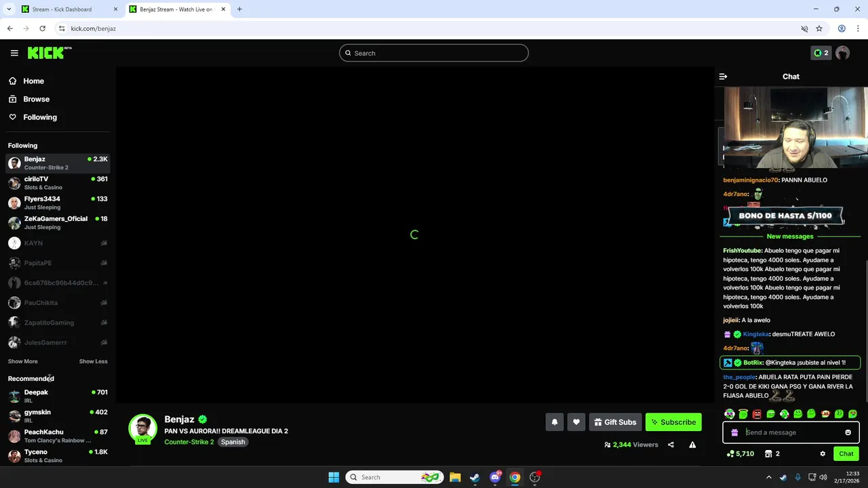Click the 2,344 Viewers count

631,445
